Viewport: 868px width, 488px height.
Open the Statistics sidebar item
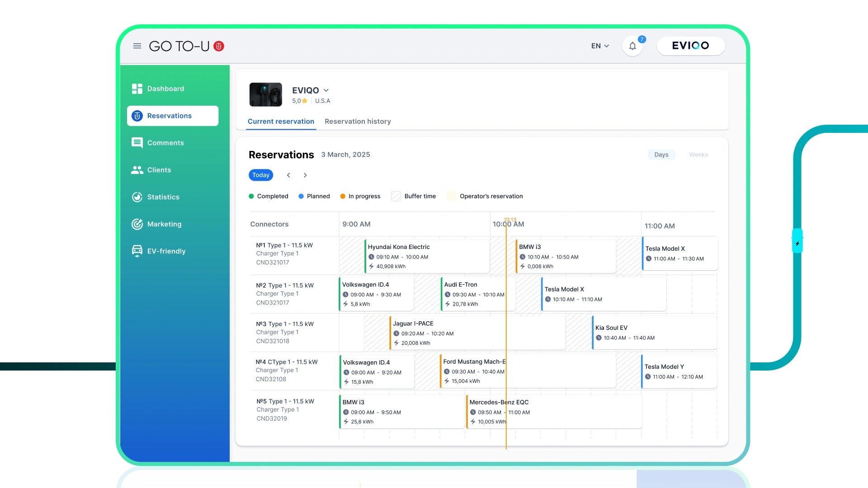click(163, 197)
